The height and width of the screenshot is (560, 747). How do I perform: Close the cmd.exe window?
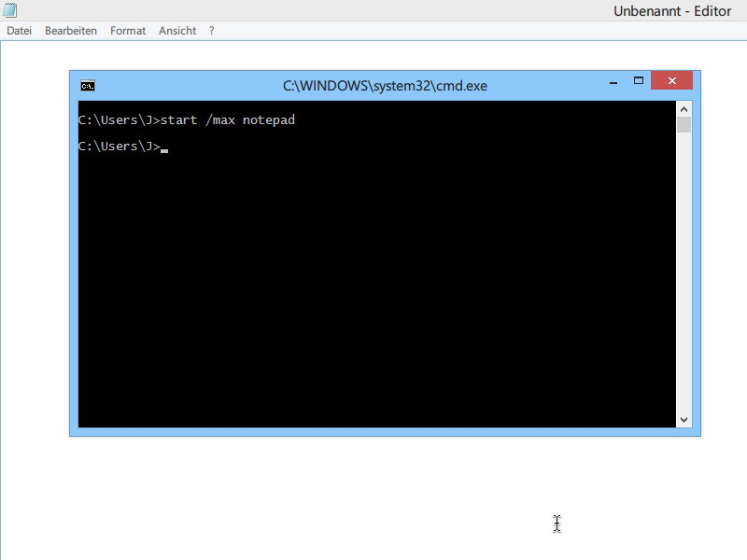671,80
